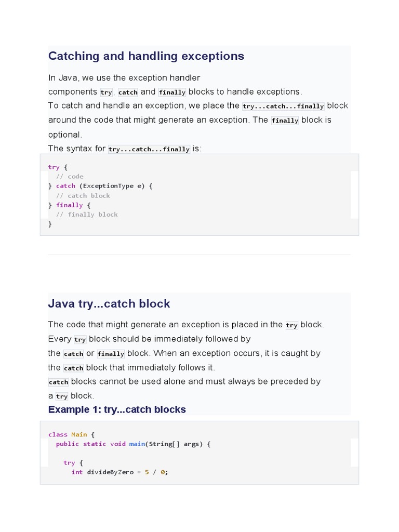Image resolution: width=399 pixels, height=532 pixels.
Task: Click the "Java try...catch block" heading
Action: (109, 304)
